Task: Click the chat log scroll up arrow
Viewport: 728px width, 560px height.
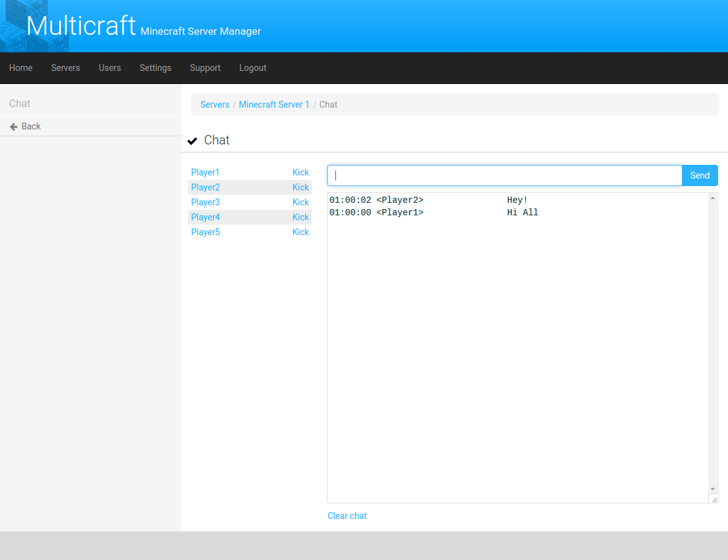Action: click(712, 198)
